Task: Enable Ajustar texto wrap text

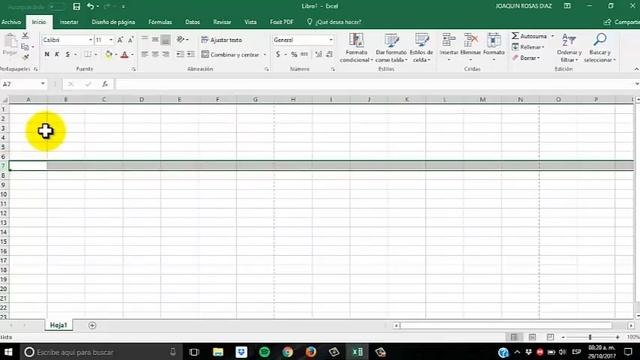Action: point(222,40)
